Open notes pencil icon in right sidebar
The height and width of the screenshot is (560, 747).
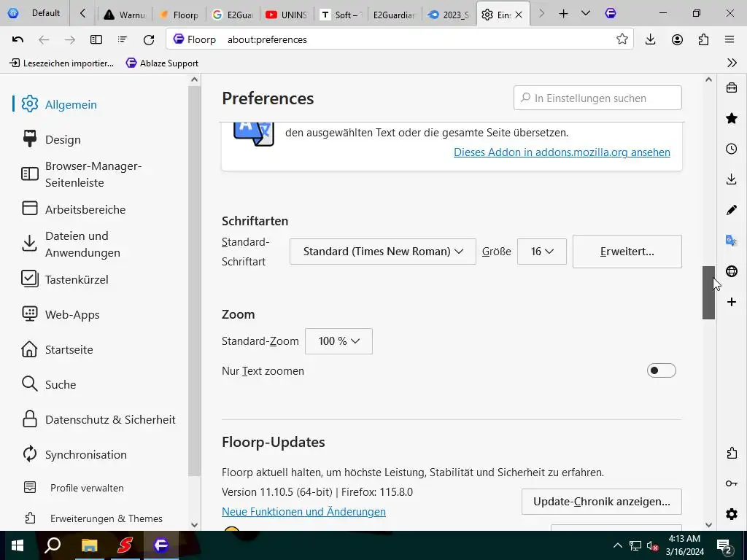click(x=731, y=210)
